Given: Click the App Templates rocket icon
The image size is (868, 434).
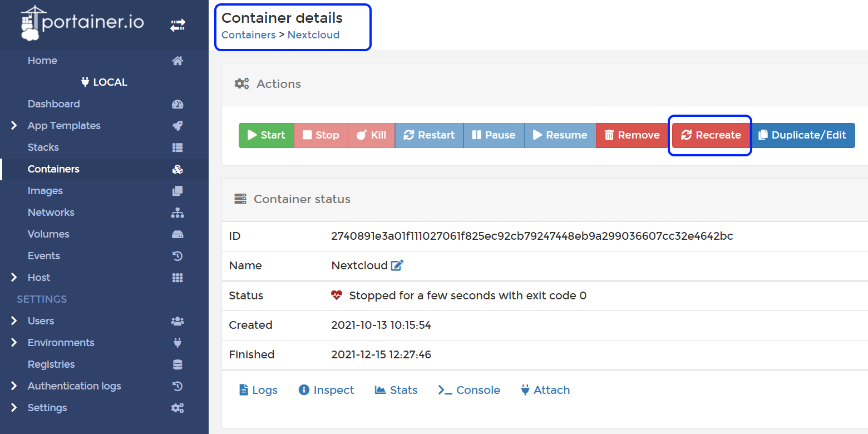Looking at the screenshot, I should (x=177, y=126).
